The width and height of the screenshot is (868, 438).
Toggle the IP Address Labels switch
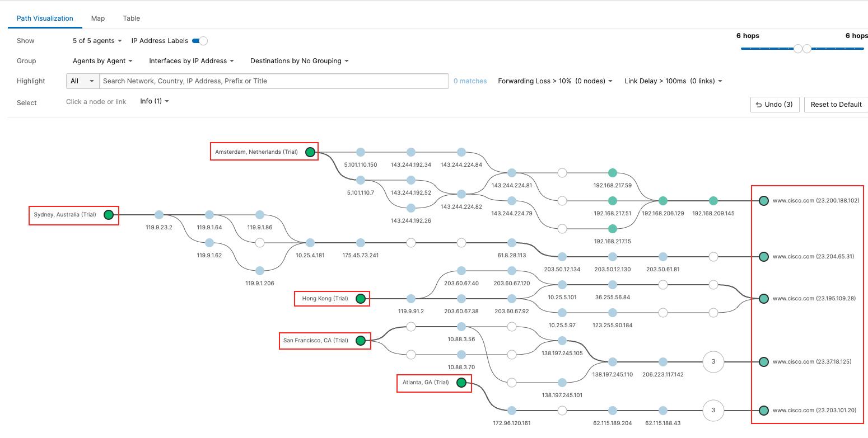click(200, 41)
